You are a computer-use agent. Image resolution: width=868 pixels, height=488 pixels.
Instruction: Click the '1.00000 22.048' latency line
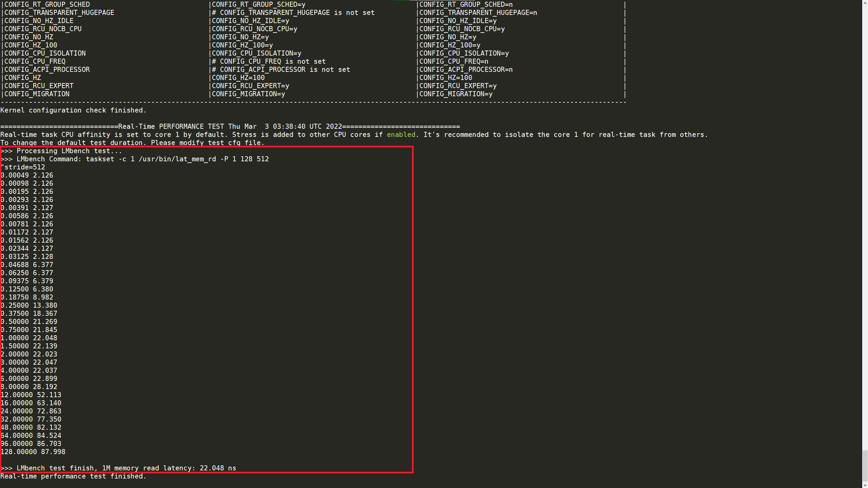(x=29, y=338)
